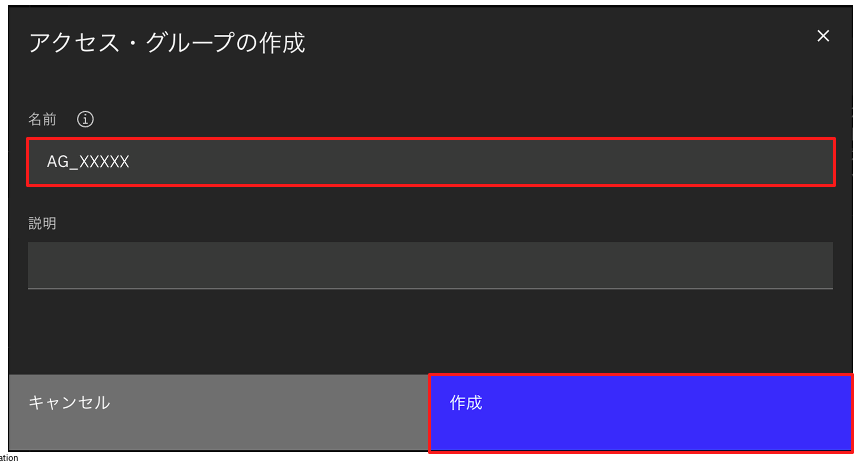Cancel access group creation
Image resolution: width=863 pixels, height=464 pixels.
(x=218, y=413)
